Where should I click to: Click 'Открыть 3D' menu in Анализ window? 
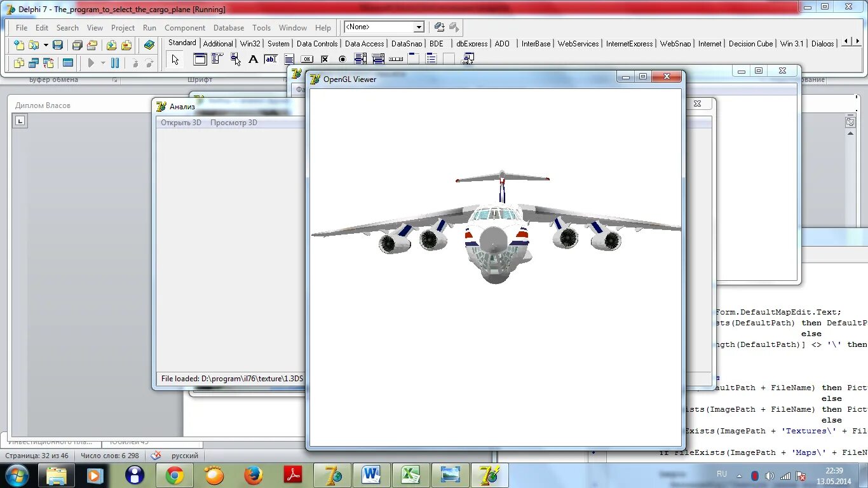180,123
